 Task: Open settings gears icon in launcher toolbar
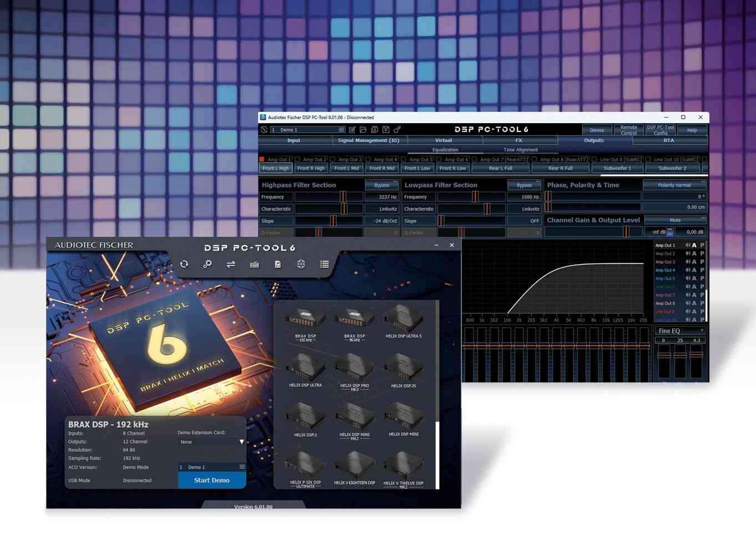point(207,264)
